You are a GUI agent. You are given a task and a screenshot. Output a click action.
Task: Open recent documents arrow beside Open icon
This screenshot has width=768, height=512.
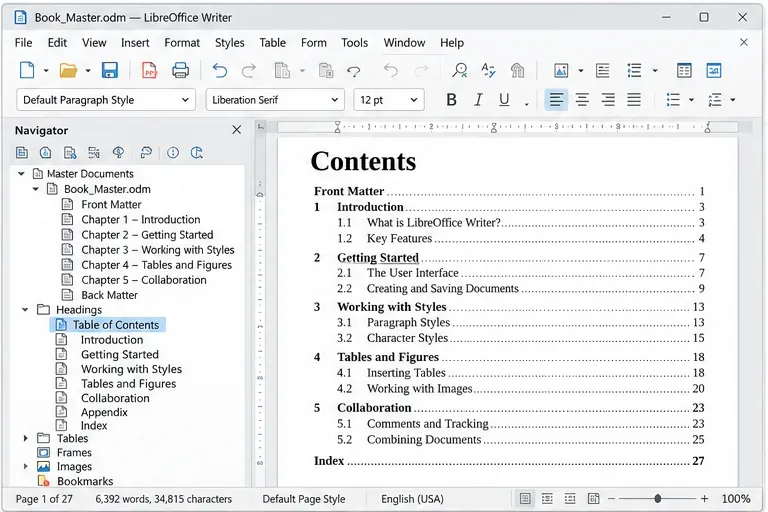(88, 71)
